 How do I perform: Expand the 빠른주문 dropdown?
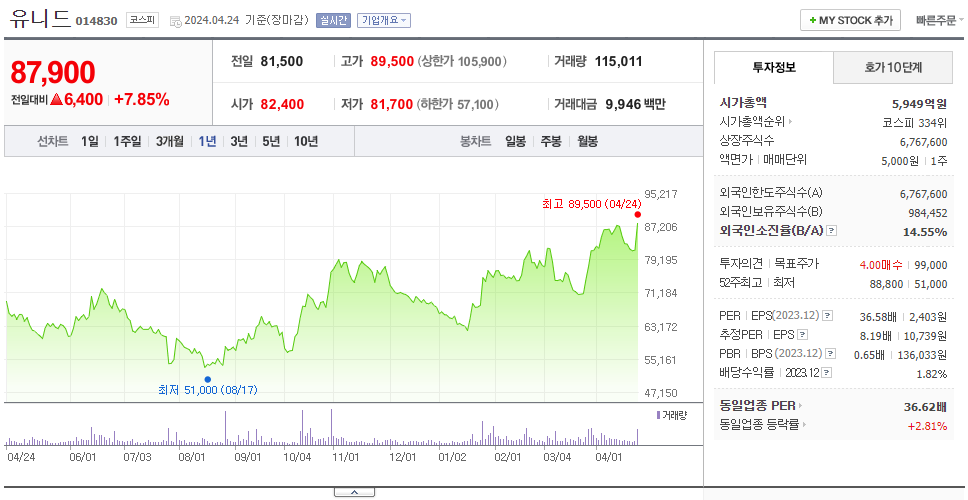coord(941,20)
